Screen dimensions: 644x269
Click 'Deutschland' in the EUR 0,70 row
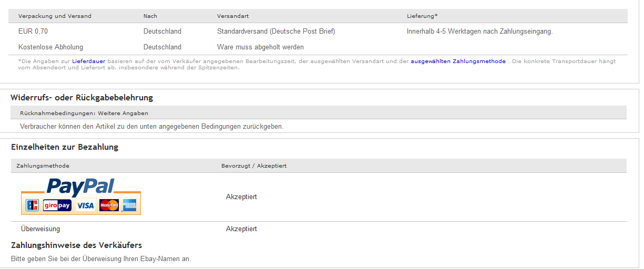(162, 32)
